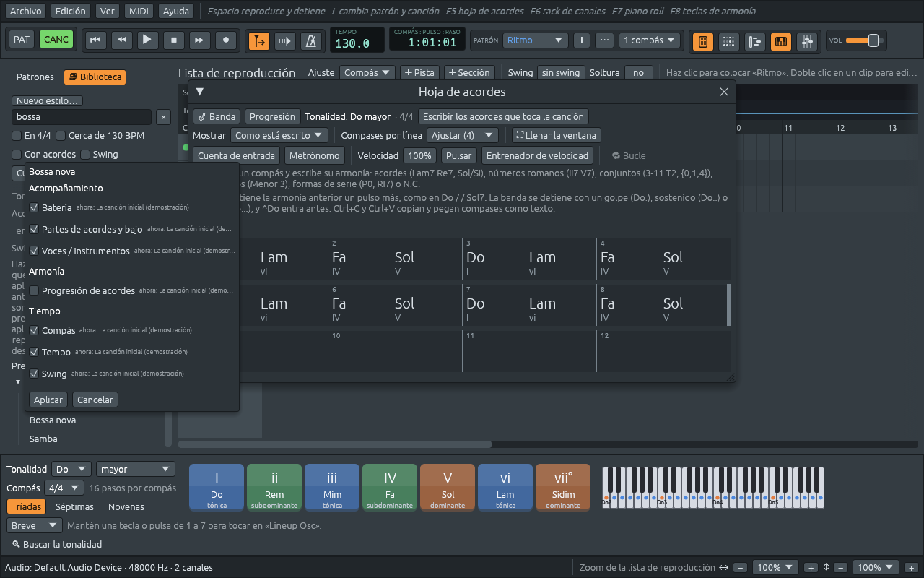
Task: Switch to PAT mode
Action: coord(22,40)
